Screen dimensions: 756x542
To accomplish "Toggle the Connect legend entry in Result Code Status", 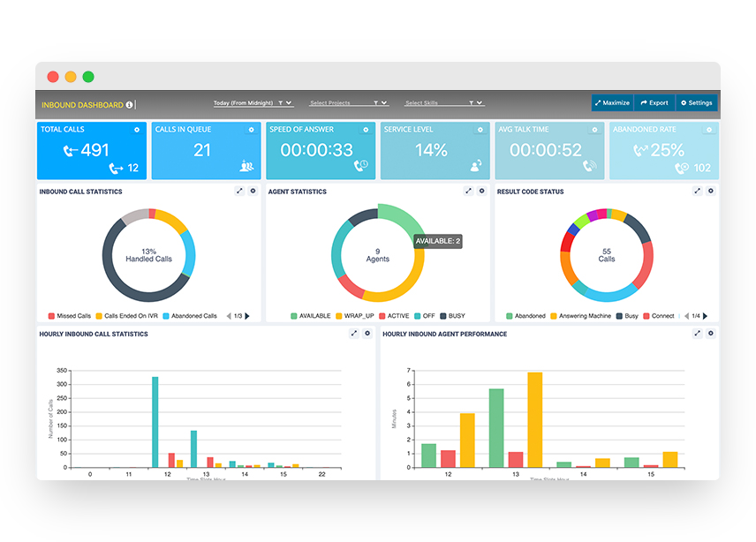I will tap(659, 316).
